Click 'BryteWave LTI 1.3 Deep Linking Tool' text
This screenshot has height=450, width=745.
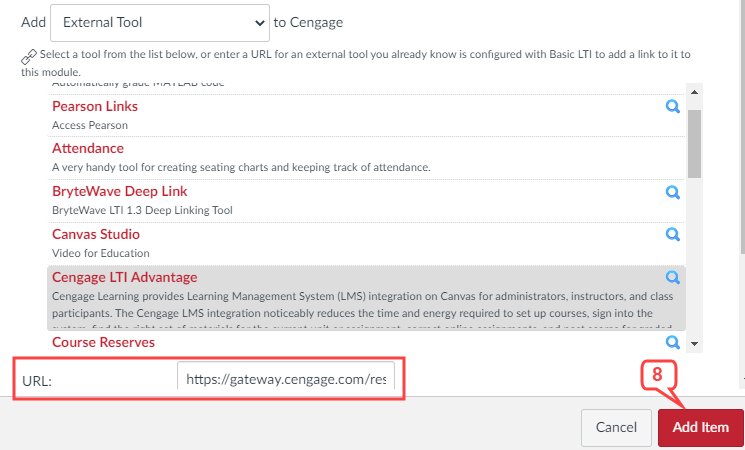click(142, 211)
